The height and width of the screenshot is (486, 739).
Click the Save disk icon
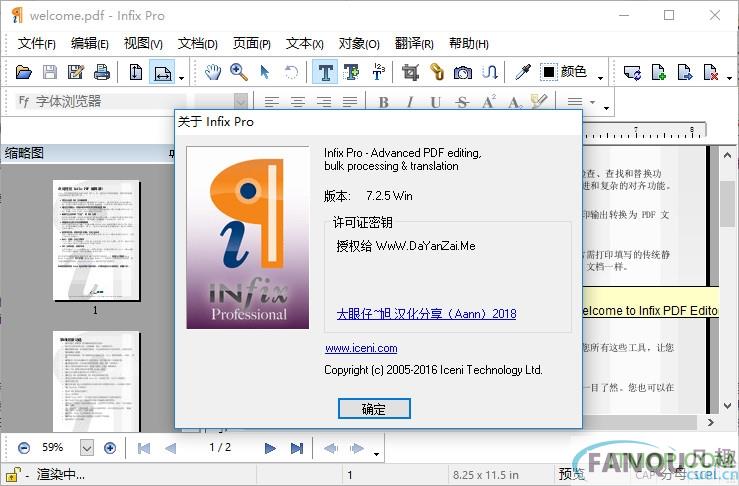pos(49,72)
